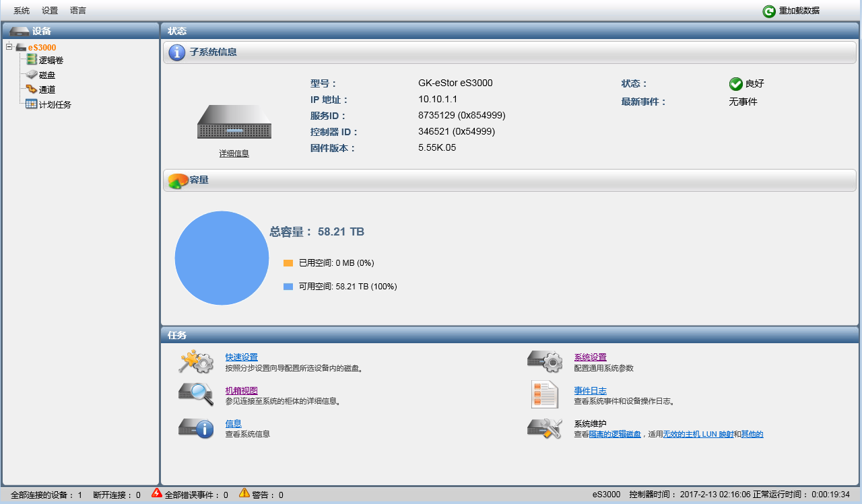Viewport: 862px width, 504px height.
Task: Click the blue capacity pie chart
Action: [x=222, y=258]
